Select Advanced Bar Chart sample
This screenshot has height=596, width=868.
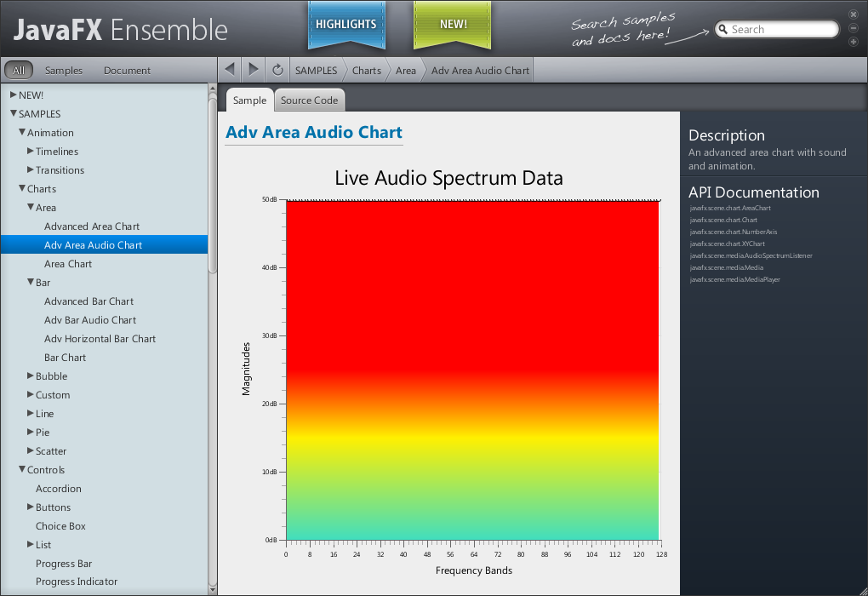point(89,301)
